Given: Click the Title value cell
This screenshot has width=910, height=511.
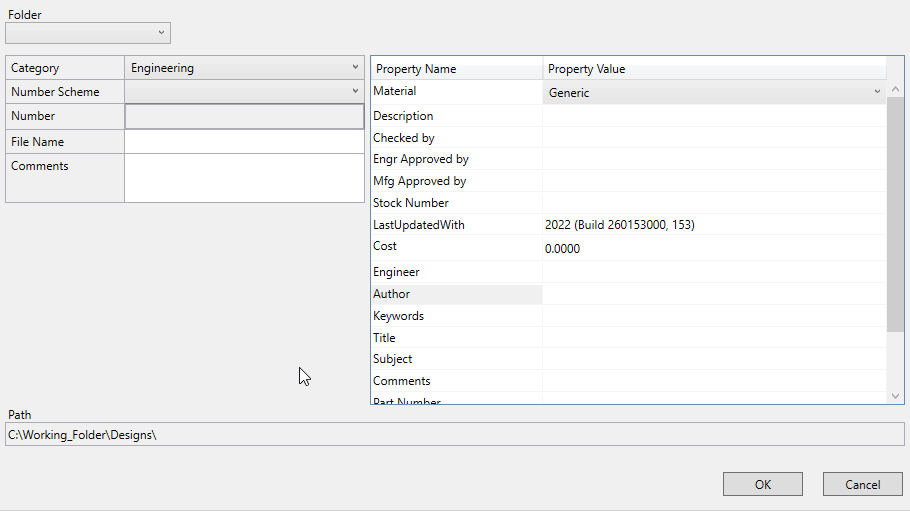Looking at the screenshot, I should coord(714,338).
